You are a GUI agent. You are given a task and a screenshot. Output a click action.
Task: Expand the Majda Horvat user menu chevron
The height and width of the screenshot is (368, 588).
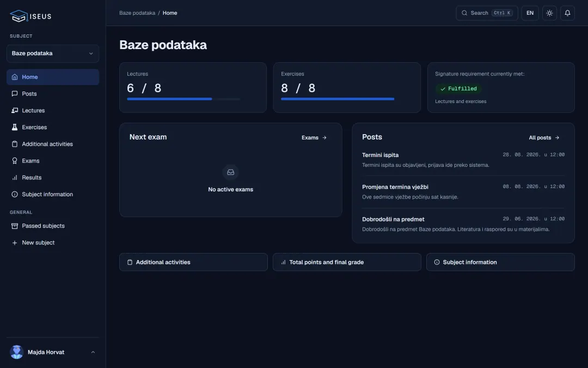coord(93,352)
